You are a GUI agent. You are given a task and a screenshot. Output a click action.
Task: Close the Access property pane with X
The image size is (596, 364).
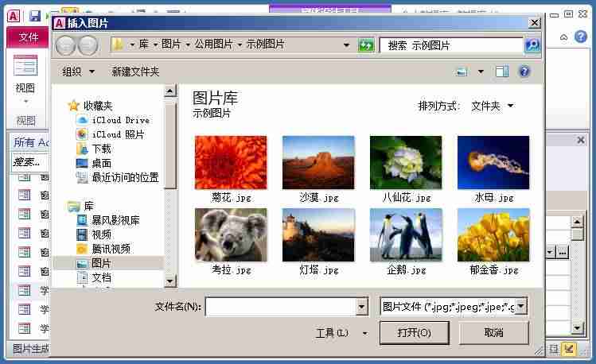(581, 140)
